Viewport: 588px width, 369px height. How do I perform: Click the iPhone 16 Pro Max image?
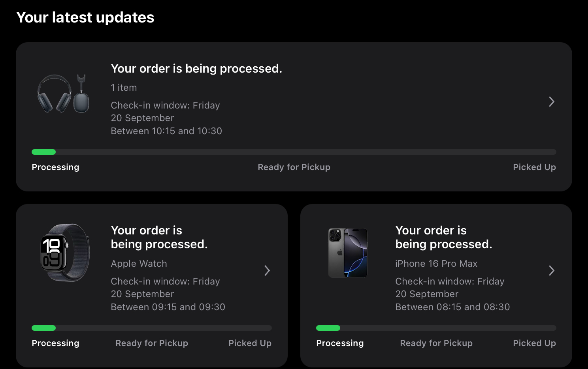click(348, 253)
